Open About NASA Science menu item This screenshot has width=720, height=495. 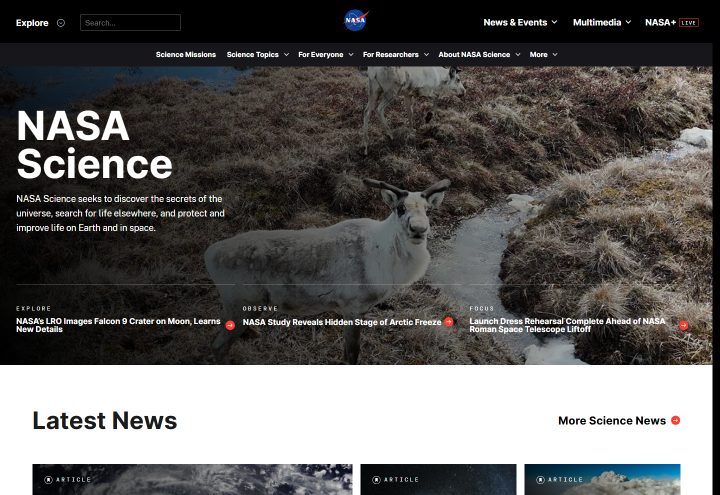[x=474, y=55]
